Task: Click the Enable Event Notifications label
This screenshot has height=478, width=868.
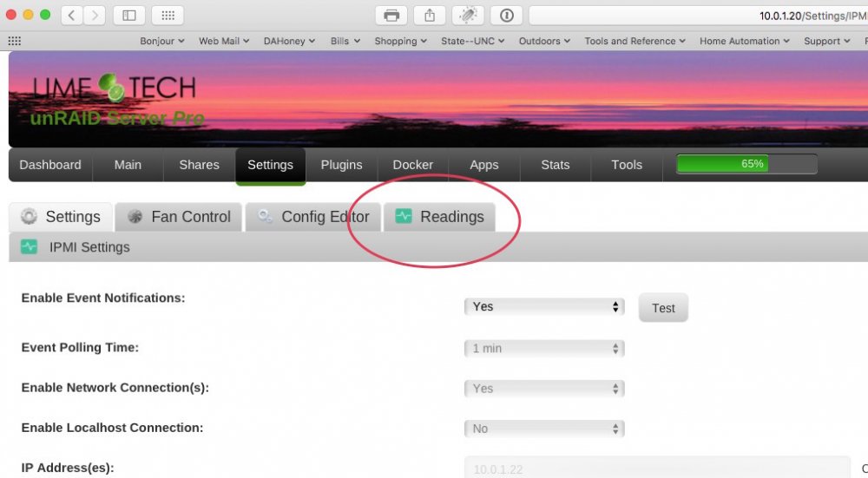Action: pyautogui.click(x=103, y=298)
